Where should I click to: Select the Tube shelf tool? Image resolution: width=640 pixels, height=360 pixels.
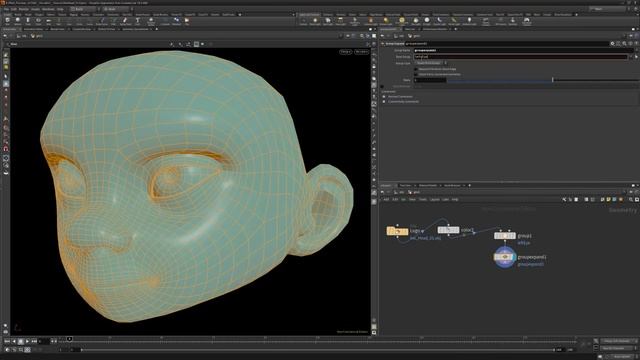tap(28, 21)
